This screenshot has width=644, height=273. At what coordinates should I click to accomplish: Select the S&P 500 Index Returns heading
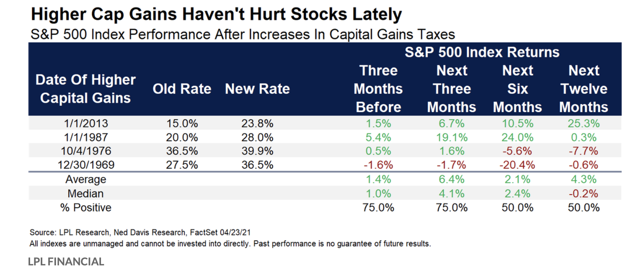point(482,52)
